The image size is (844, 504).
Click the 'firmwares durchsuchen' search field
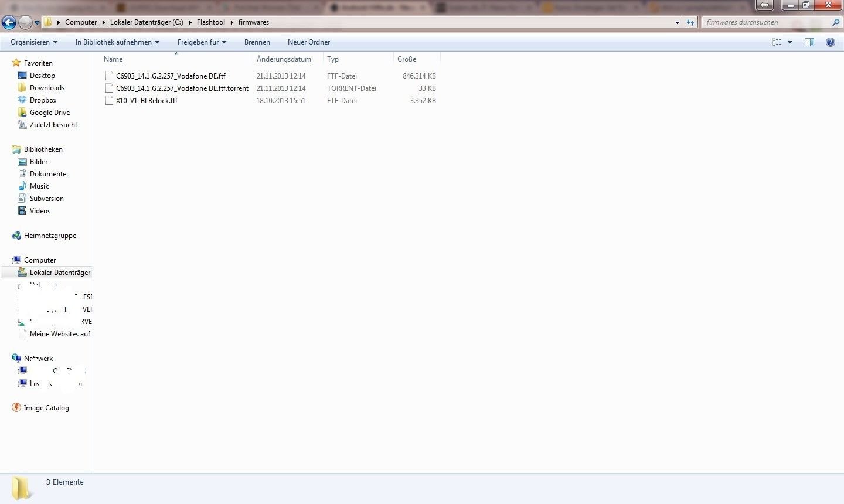pyautogui.click(x=767, y=22)
